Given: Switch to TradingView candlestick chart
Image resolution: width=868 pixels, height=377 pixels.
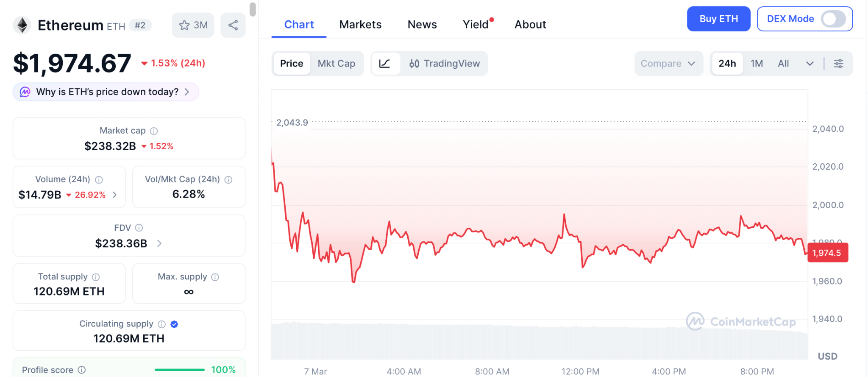Looking at the screenshot, I should click(x=444, y=64).
